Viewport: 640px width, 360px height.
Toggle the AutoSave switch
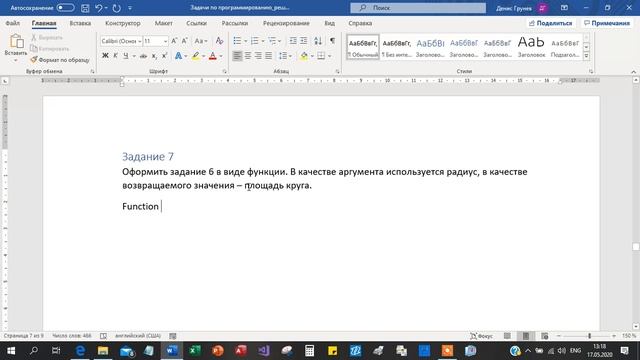pyautogui.click(x=65, y=8)
